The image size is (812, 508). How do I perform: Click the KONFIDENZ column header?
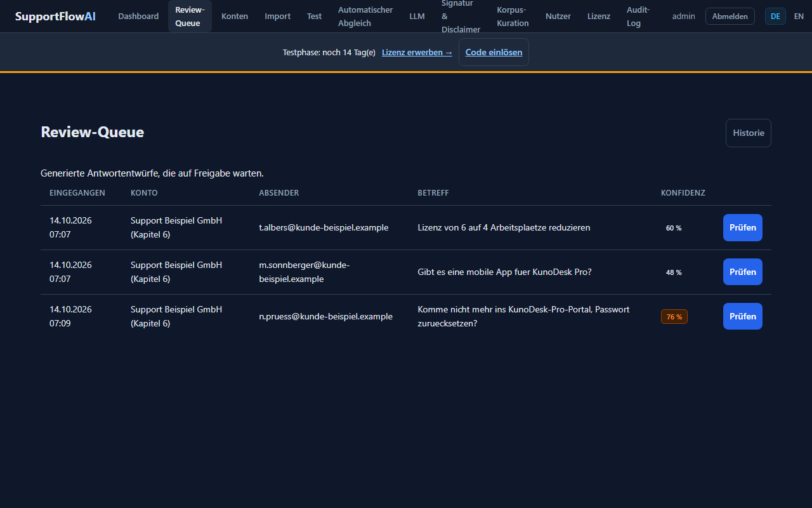(x=683, y=193)
